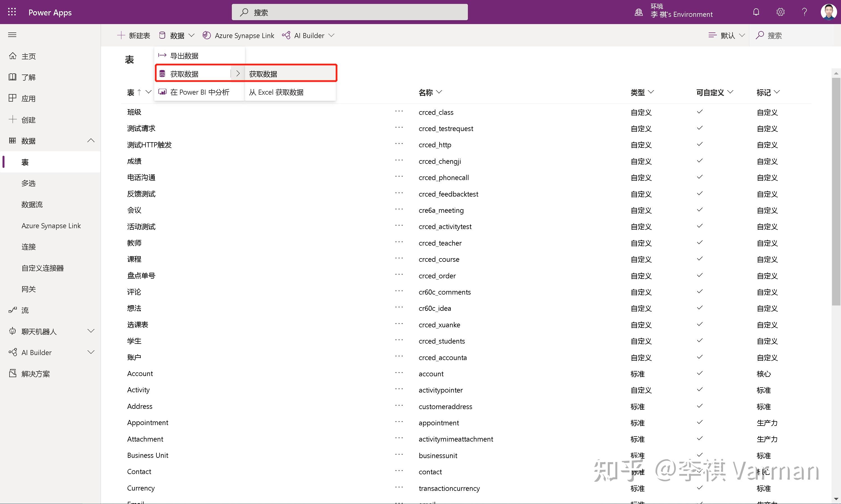This screenshot has height=504, width=841.
Task: Click the checkmark in the Account row
Action: (x=700, y=373)
